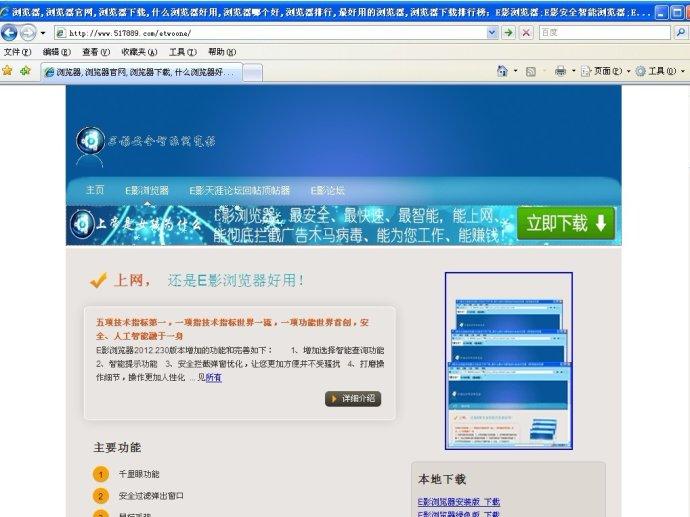Open a new blank tab

[253, 73]
